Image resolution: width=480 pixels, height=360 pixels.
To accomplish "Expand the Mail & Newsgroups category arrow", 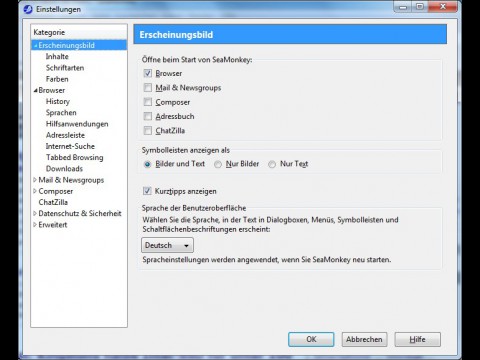I will (35, 180).
